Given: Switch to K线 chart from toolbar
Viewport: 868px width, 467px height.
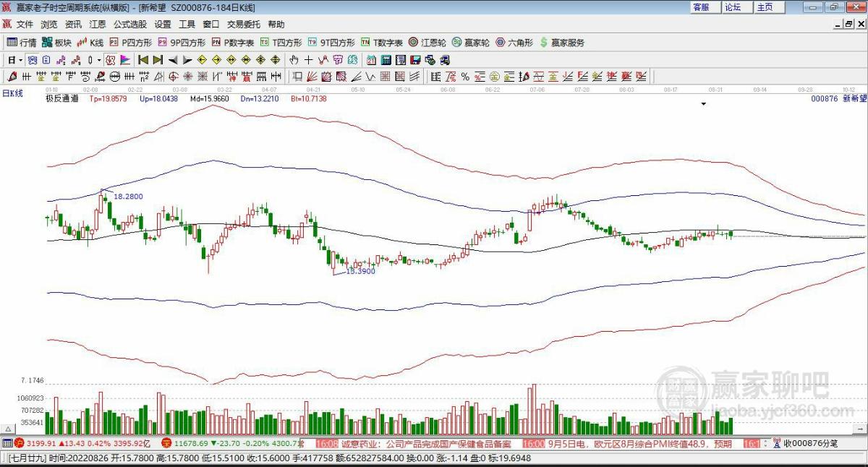Looking at the screenshot, I should [x=90, y=43].
